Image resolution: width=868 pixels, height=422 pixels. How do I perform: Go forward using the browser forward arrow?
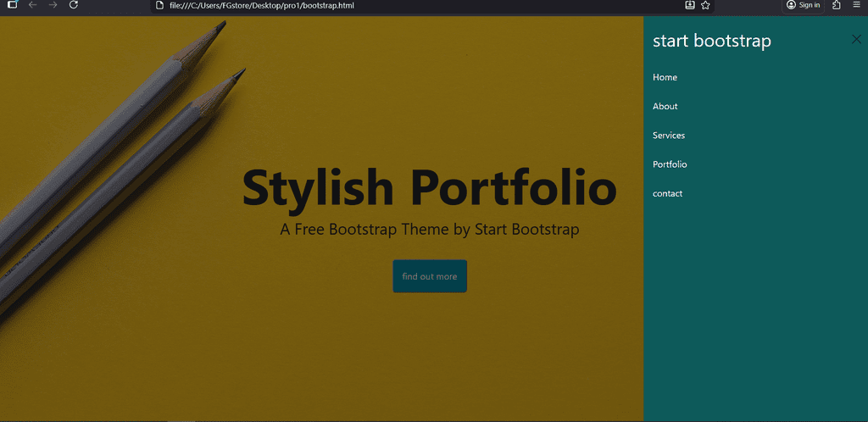point(53,5)
